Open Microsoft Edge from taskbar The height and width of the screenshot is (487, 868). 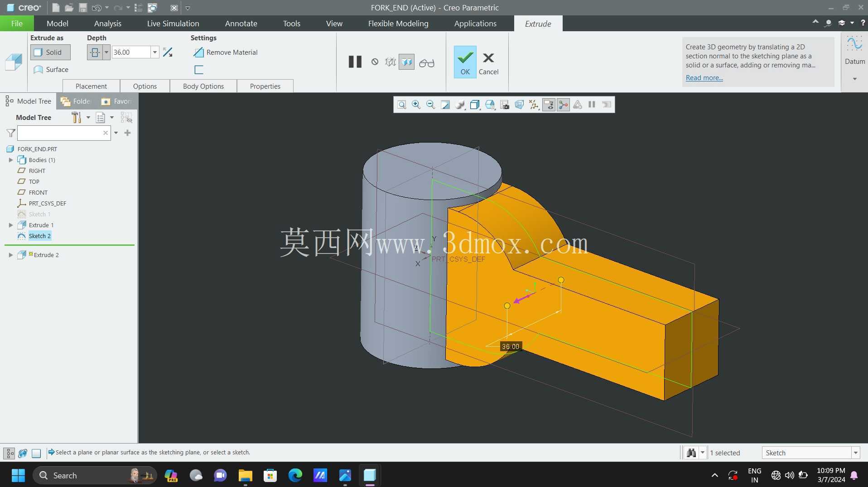[295, 475]
